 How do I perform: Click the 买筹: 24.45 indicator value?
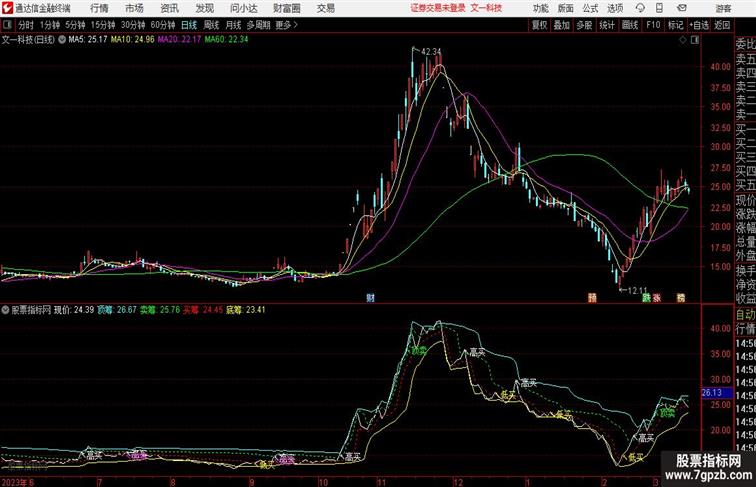tap(203, 310)
